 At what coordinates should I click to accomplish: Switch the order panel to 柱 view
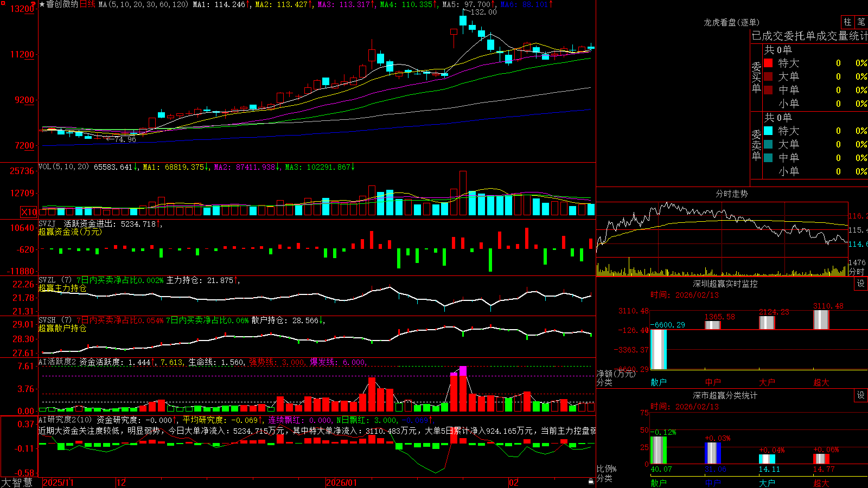tap(847, 22)
